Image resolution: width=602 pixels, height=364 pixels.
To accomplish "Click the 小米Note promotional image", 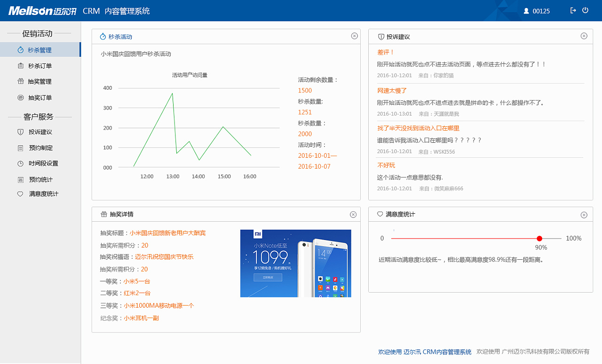I will click(x=296, y=263).
